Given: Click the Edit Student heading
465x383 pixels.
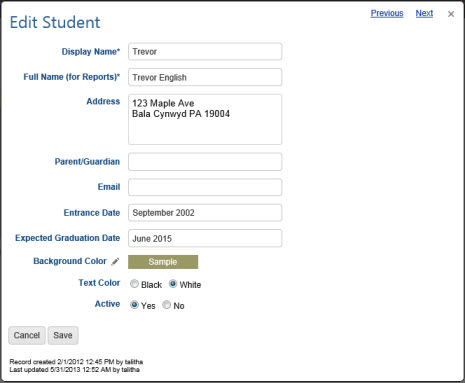Looking at the screenshot, I should pos(55,22).
